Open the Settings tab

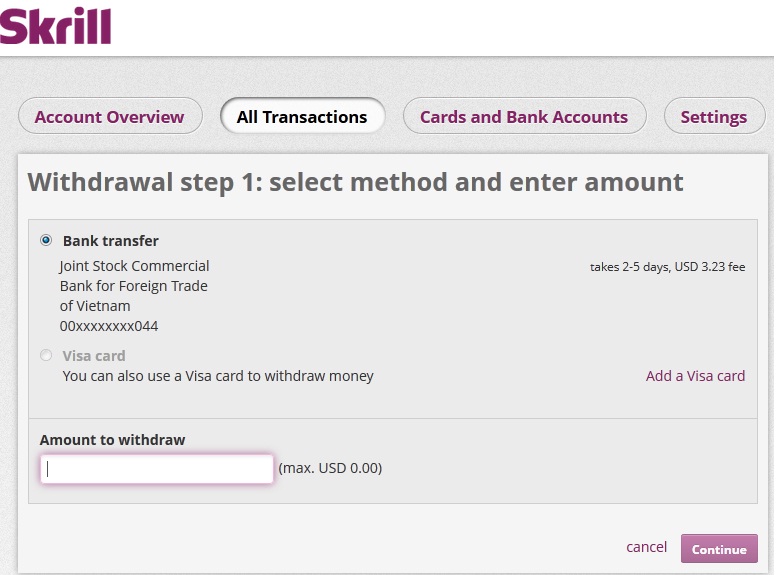click(x=713, y=117)
